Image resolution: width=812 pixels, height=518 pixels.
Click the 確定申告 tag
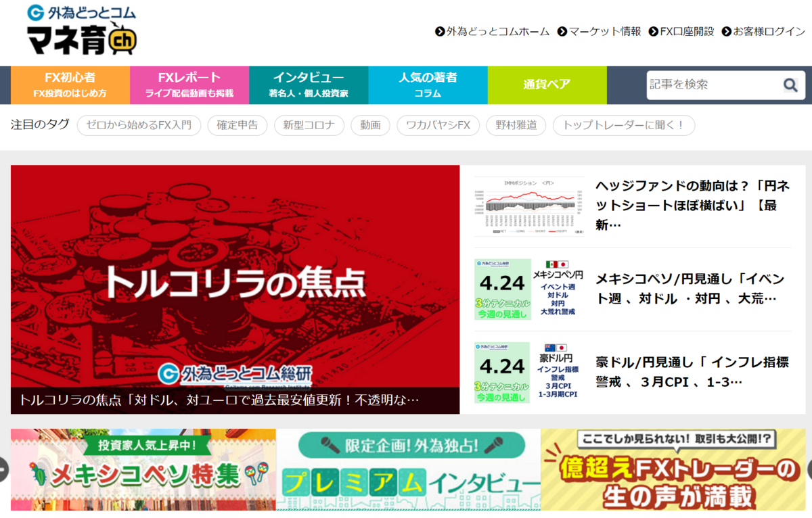pos(237,125)
